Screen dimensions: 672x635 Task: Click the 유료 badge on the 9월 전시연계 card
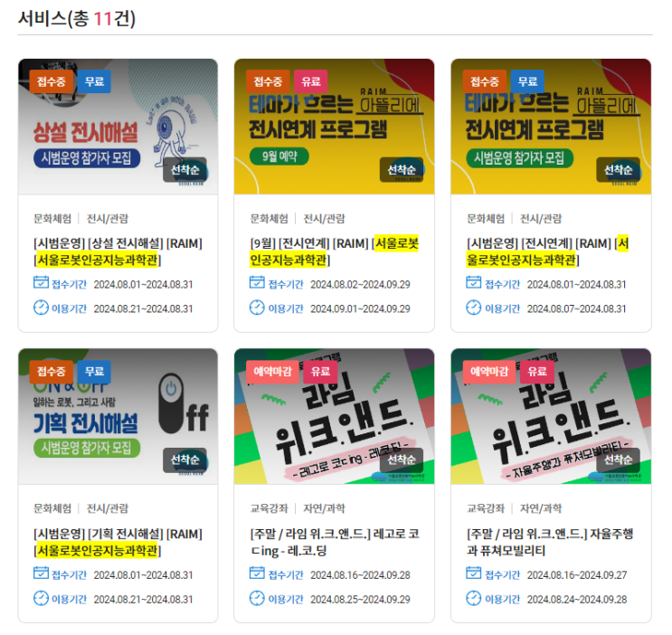click(311, 81)
